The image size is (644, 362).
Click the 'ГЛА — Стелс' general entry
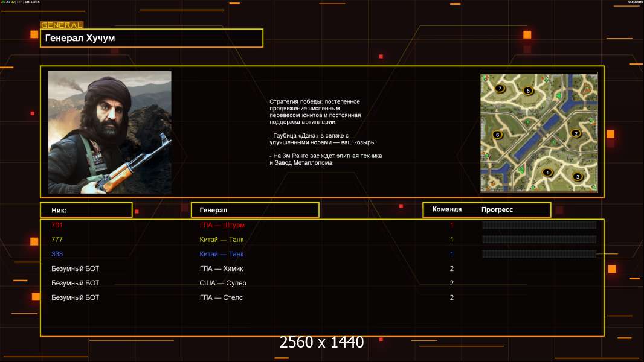[x=221, y=297]
